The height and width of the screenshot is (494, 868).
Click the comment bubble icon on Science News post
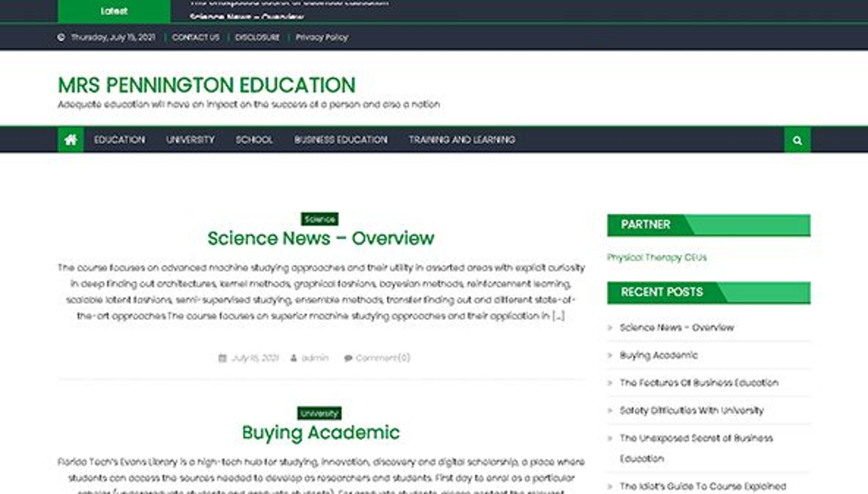click(348, 358)
